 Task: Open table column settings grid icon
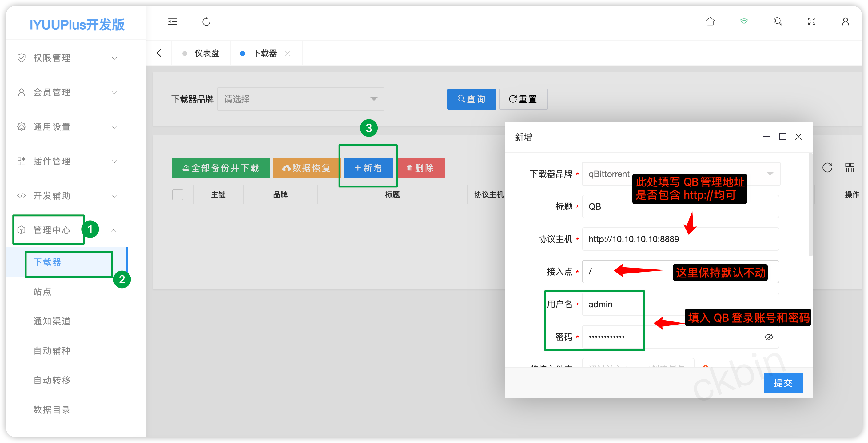pos(850,167)
